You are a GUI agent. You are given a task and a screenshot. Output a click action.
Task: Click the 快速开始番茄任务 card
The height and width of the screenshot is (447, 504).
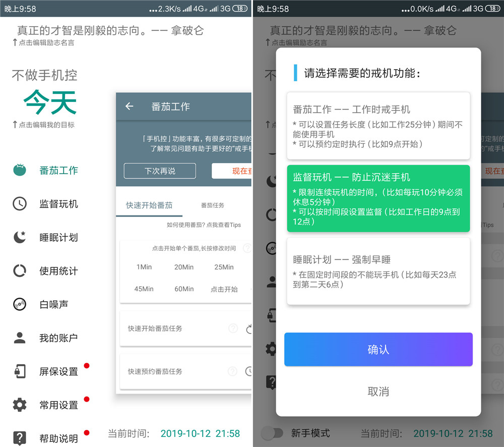click(185, 328)
